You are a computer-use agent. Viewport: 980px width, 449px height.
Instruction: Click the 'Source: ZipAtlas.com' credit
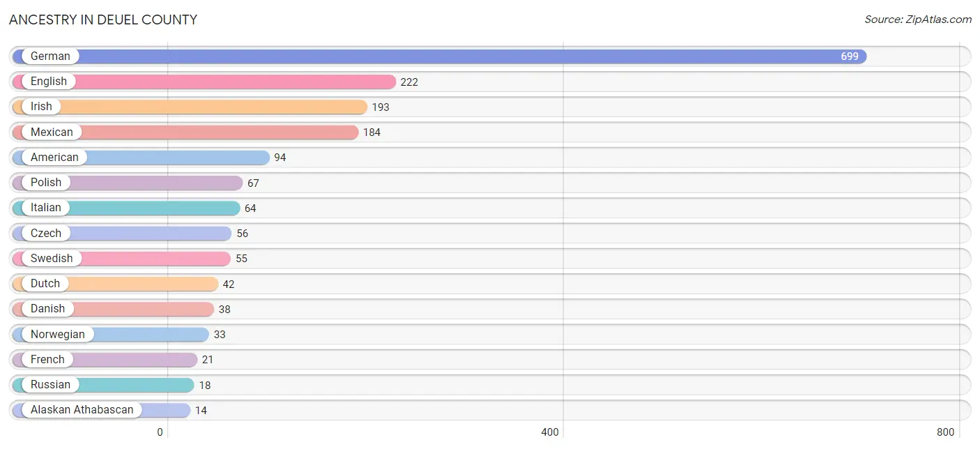point(918,20)
